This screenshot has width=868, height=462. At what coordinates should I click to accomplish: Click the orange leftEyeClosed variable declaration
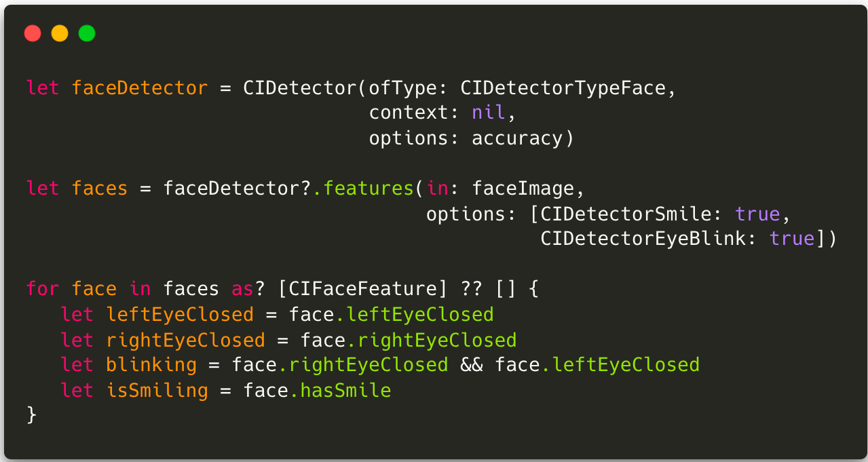[x=180, y=315]
